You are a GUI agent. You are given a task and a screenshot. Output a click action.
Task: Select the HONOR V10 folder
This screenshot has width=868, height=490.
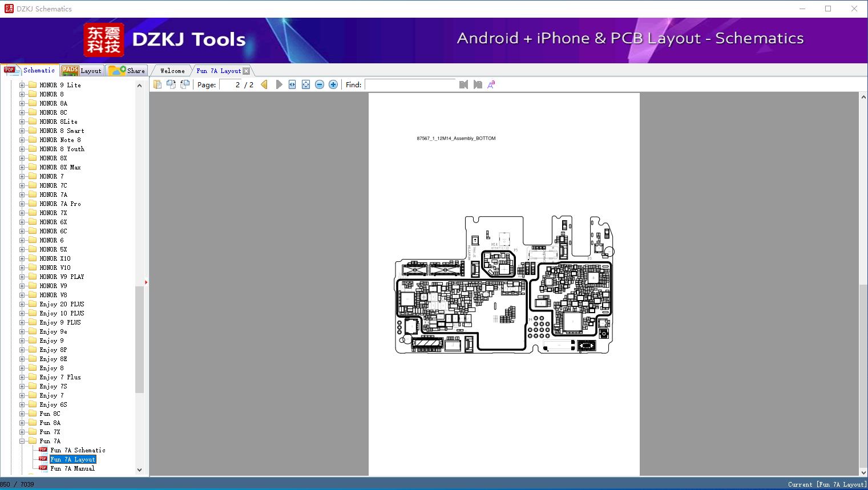click(55, 268)
